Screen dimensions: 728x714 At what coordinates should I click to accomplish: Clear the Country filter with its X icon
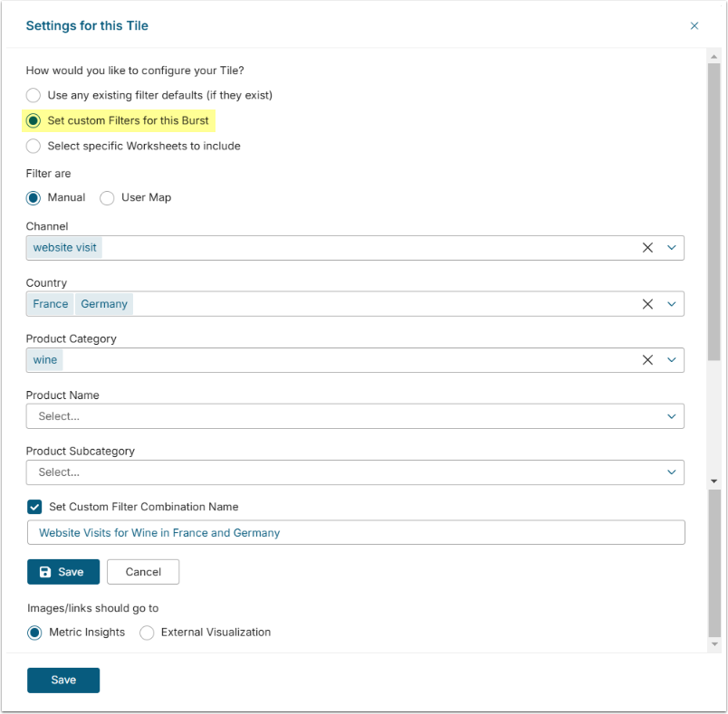(647, 304)
